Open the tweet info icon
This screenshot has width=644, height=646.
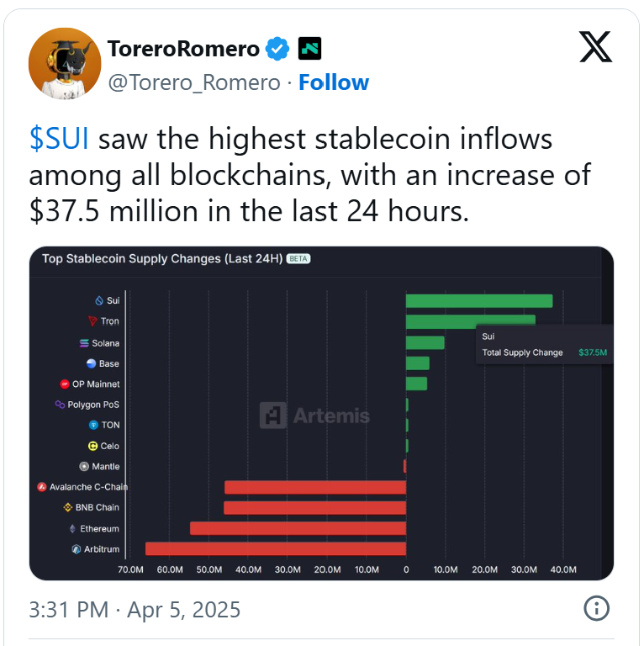click(x=596, y=608)
